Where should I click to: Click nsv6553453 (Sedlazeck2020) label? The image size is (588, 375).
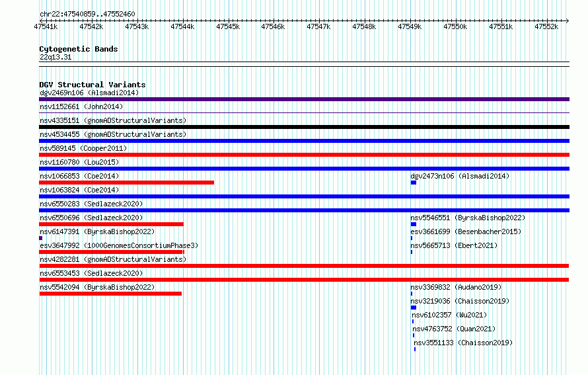pyautogui.click(x=91, y=273)
